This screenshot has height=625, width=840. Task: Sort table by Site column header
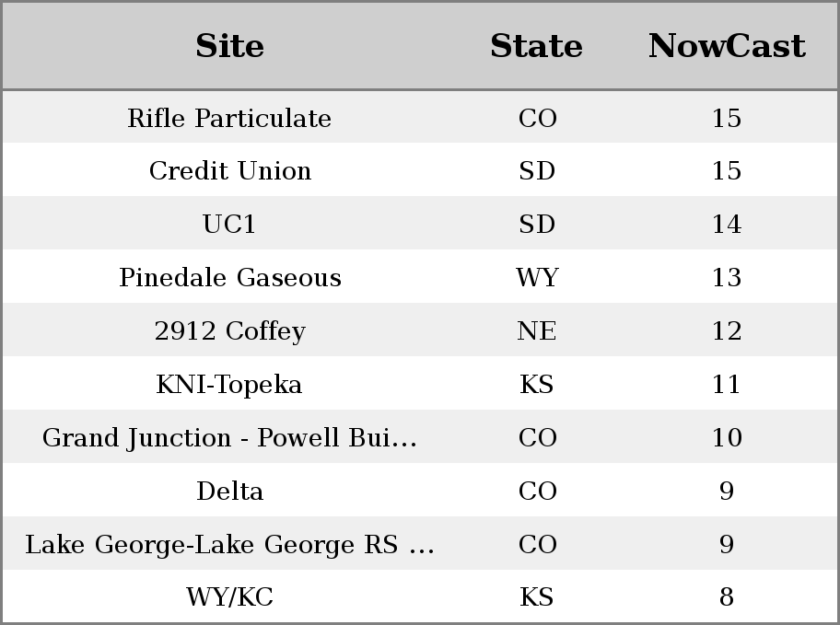coord(229,46)
